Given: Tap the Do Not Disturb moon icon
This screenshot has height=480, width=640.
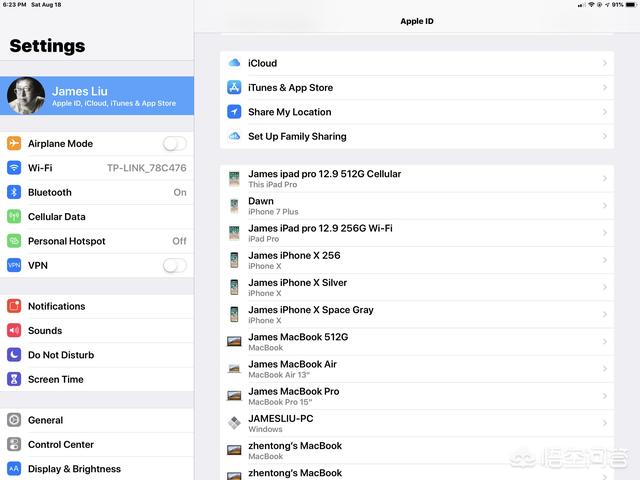Looking at the screenshot, I should pos(14,355).
